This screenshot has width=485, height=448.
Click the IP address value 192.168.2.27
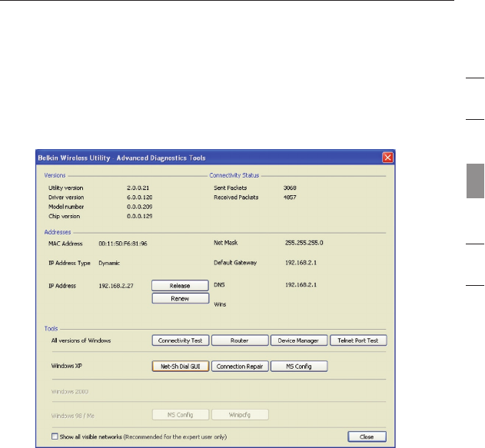point(116,286)
